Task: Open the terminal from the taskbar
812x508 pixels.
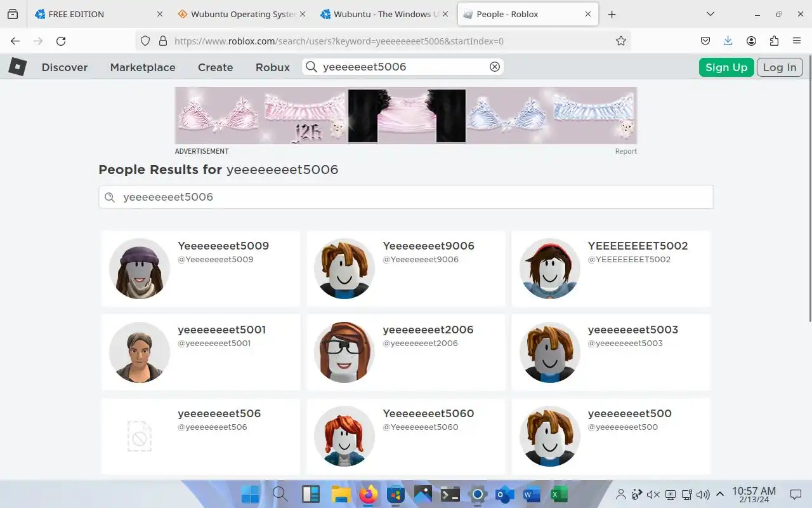Action: click(x=450, y=494)
